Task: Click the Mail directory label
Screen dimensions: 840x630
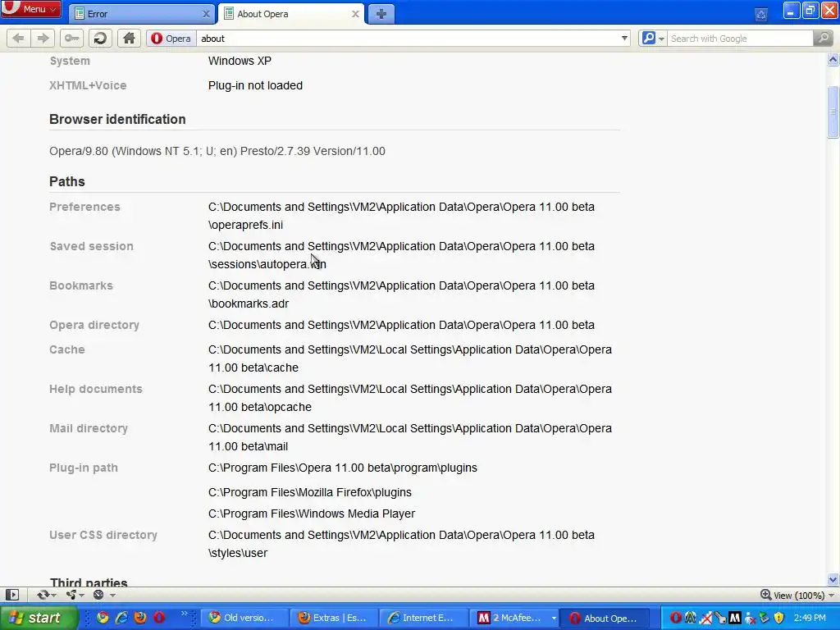Action: click(x=89, y=428)
